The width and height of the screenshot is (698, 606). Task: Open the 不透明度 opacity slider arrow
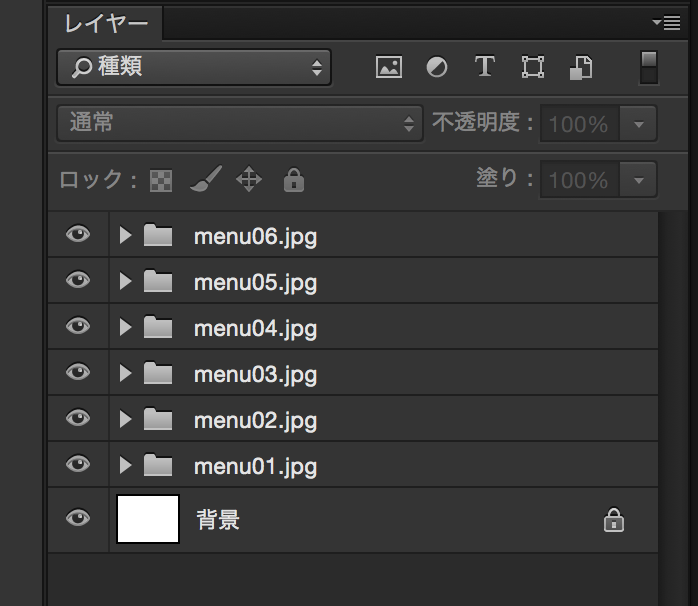pos(638,124)
